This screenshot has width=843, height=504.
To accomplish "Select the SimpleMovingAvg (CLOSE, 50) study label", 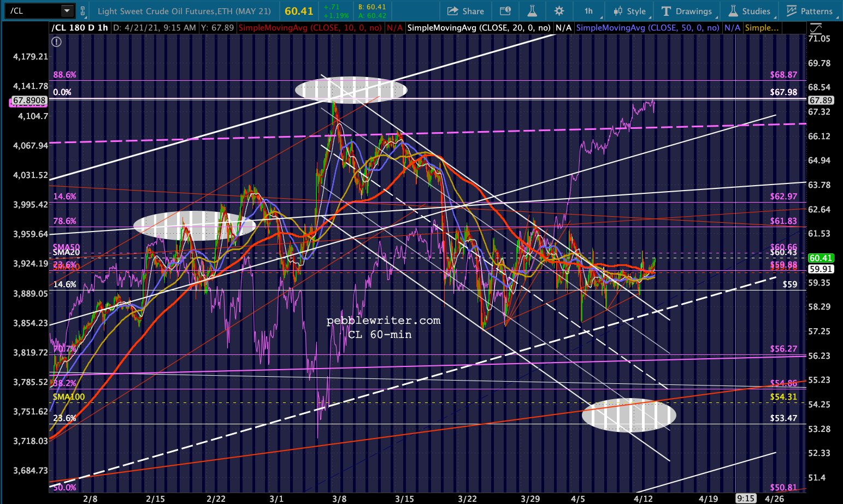I will pos(648,28).
